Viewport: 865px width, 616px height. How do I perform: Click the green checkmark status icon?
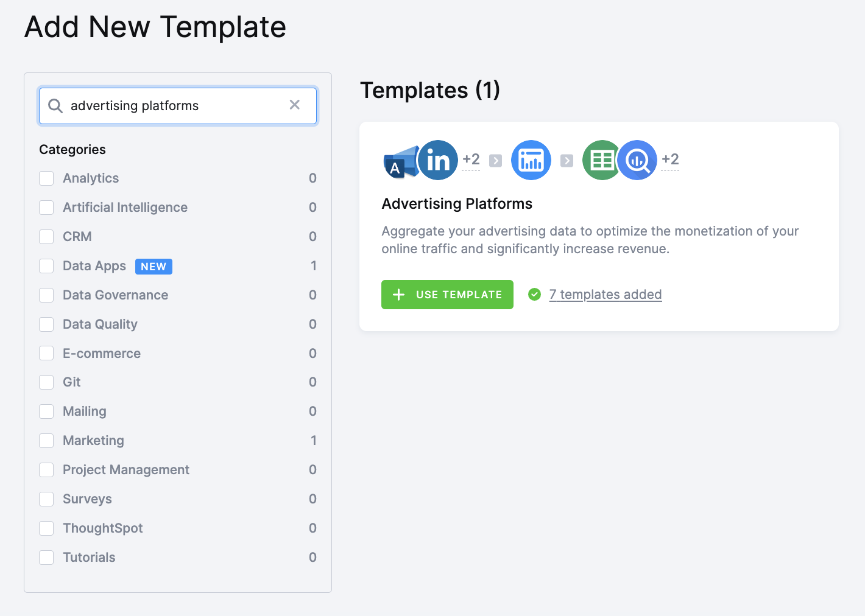[x=535, y=295]
